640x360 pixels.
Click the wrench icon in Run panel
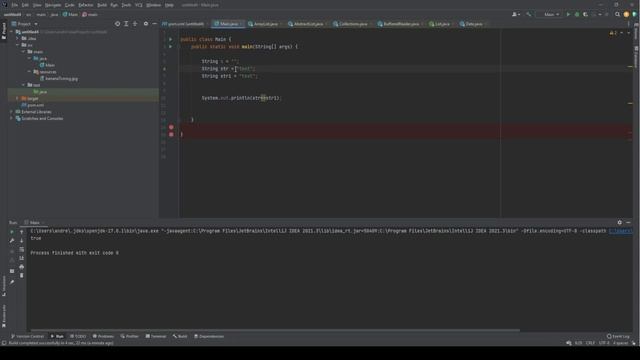[x=12, y=241]
